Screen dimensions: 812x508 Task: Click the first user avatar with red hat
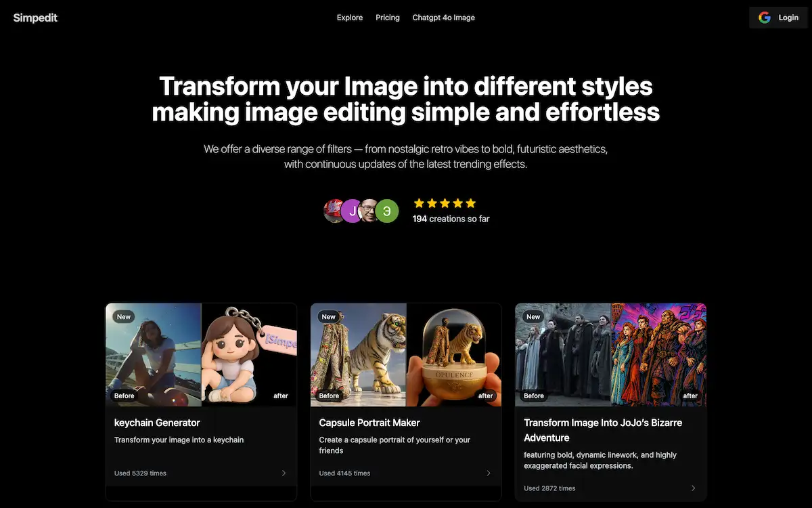pyautogui.click(x=334, y=211)
